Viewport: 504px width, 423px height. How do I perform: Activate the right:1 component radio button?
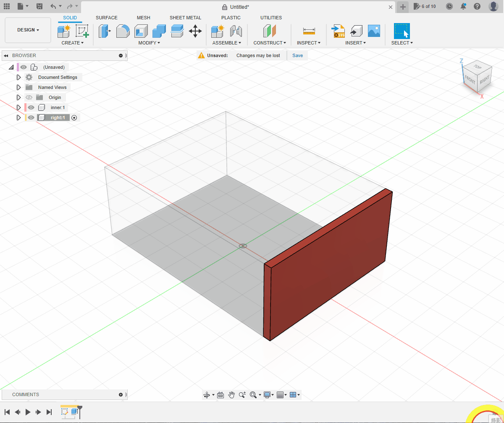[74, 118]
